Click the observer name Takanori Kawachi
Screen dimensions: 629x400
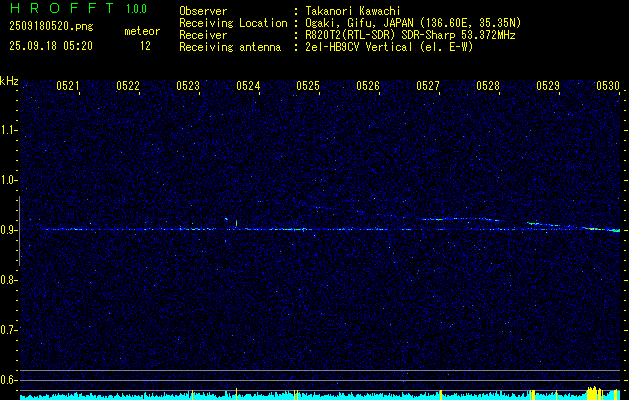pos(353,11)
